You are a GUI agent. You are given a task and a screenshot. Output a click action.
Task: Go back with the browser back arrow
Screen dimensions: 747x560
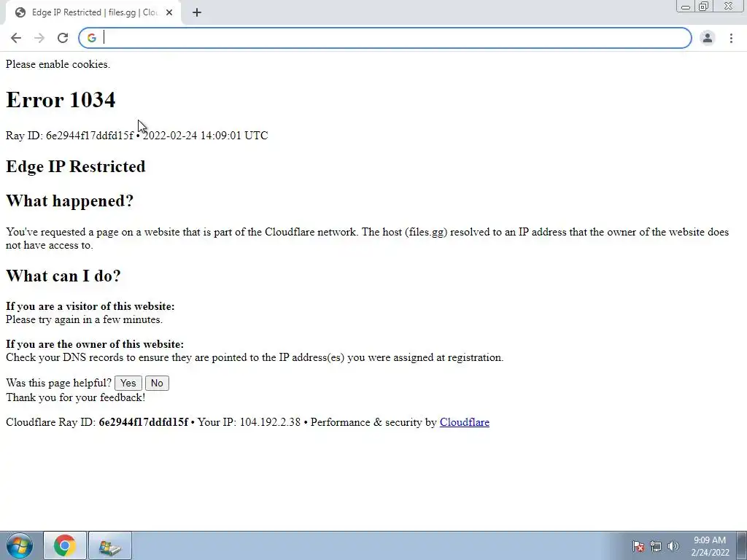[x=16, y=38]
